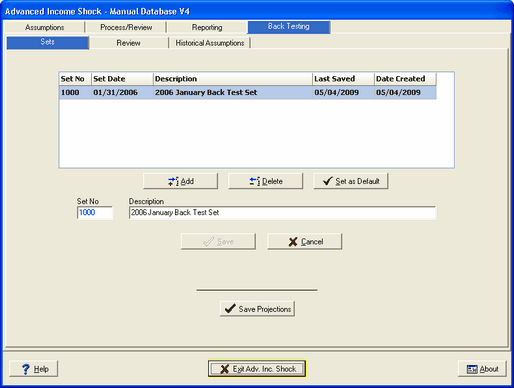Click the Delete button
The width and height of the screenshot is (514, 388).
click(265, 181)
